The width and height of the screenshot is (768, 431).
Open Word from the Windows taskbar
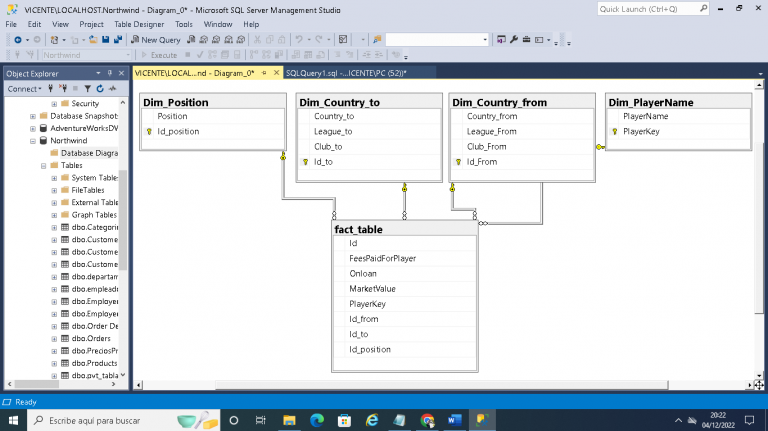[x=454, y=420]
